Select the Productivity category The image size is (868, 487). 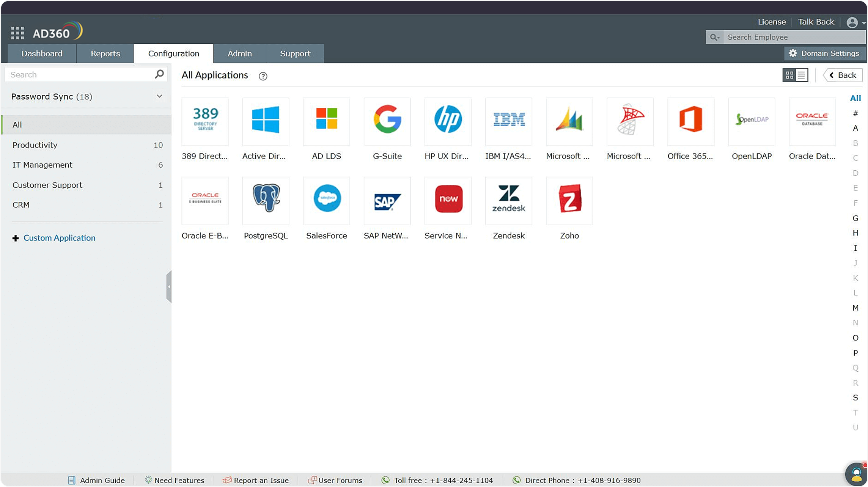click(x=35, y=145)
